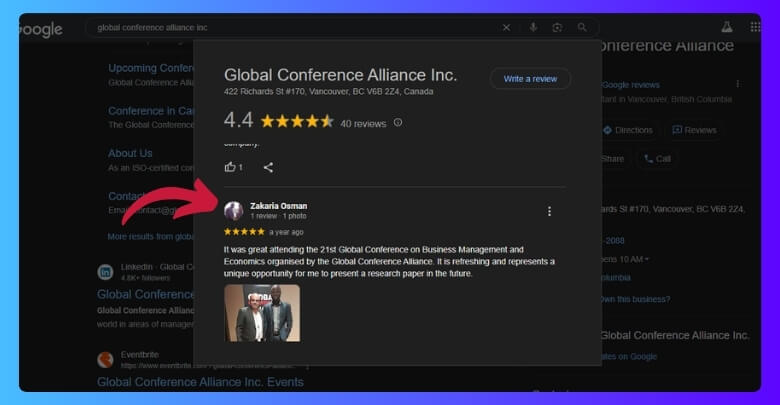Click the Call button
Screen dimensions: 780x405
[658, 159]
